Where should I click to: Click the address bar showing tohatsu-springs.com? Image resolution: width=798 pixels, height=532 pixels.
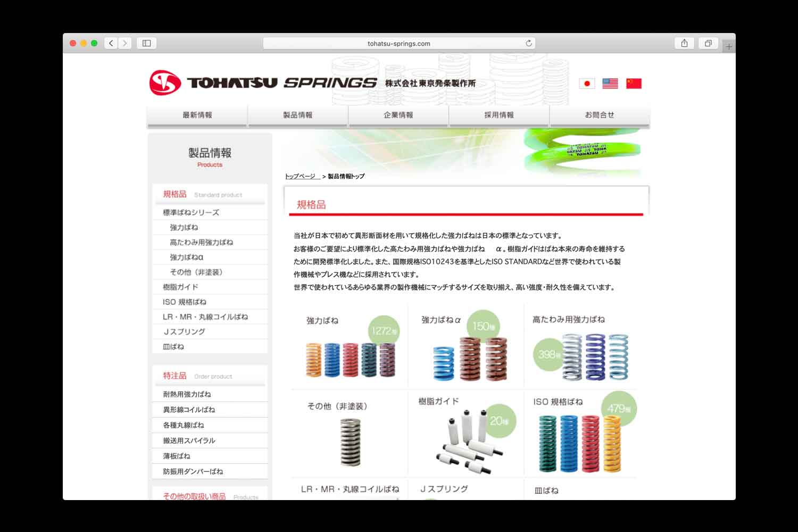coord(398,44)
